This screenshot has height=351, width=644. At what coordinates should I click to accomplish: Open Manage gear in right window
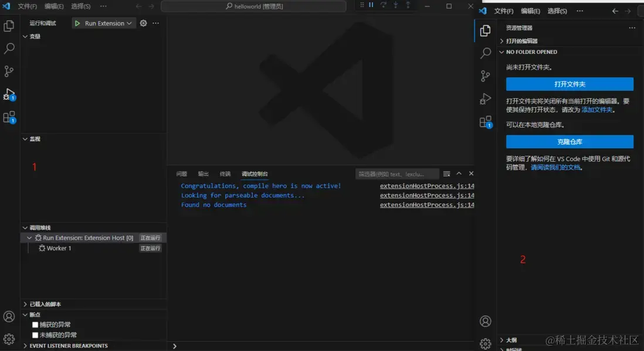tap(486, 343)
